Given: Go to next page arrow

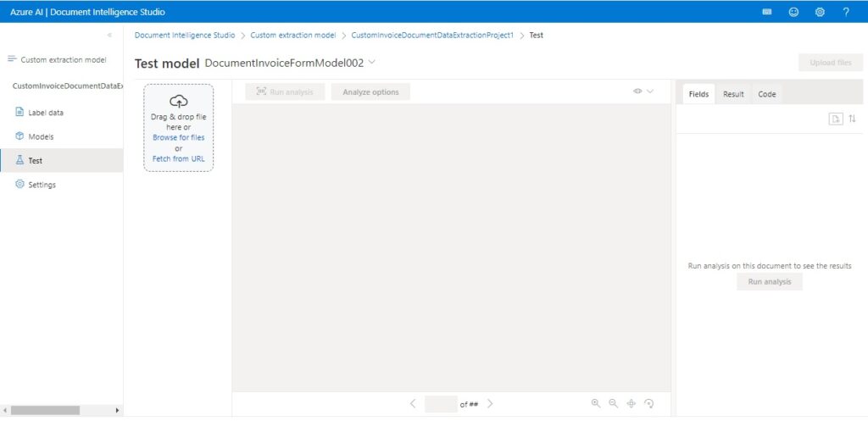Looking at the screenshot, I should (x=490, y=404).
